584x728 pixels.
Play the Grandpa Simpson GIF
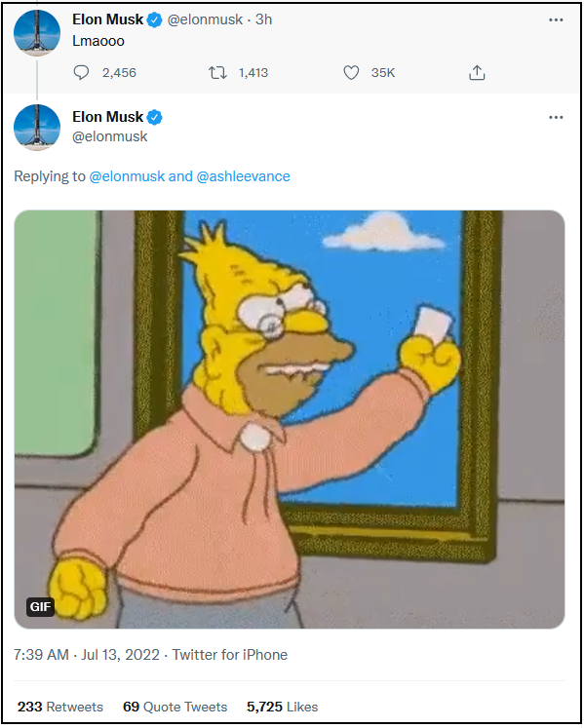[x=290, y=419]
